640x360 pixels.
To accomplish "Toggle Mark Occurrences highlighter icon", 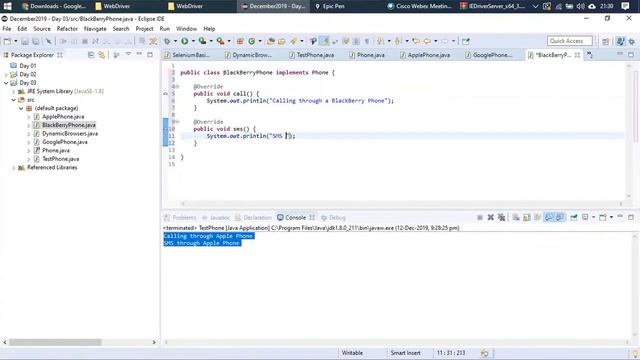I will pos(324,41).
